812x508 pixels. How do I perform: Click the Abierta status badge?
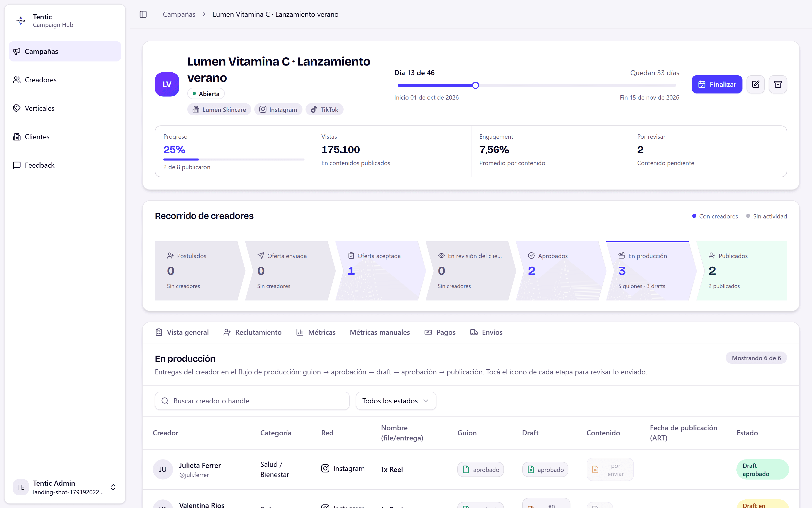pos(206,94)
